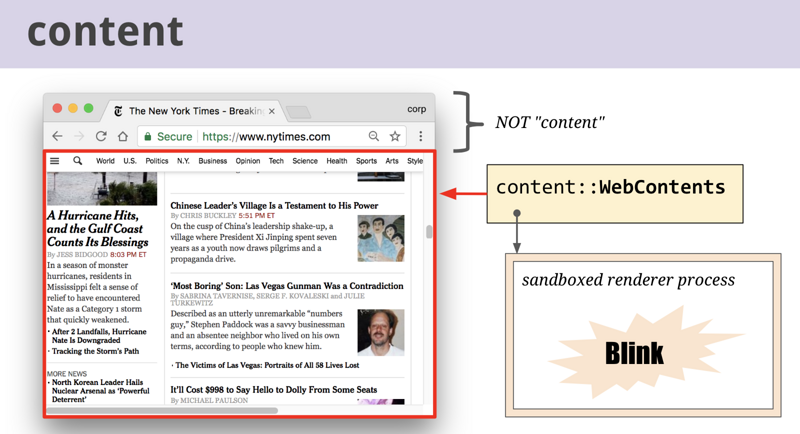Click the JESS BIDGOOD byline

point(78,254)
